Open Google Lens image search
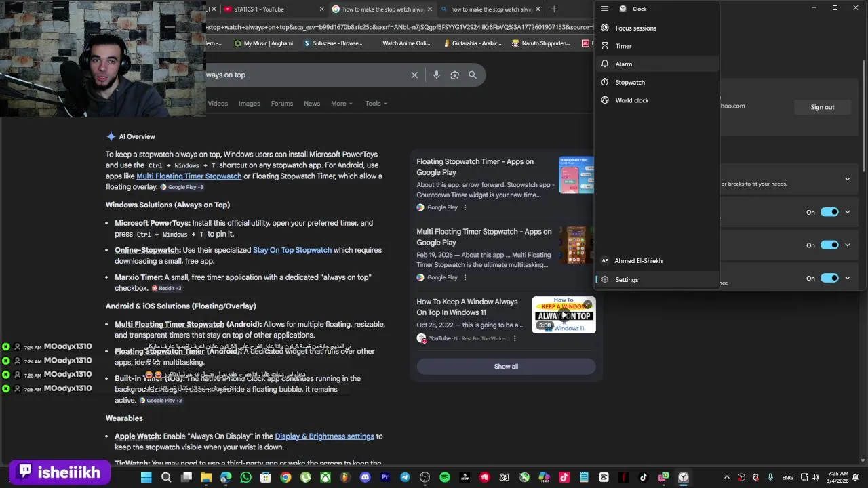Screen dimensions: 868x488 pyautogui.click(x=454, y=75)
